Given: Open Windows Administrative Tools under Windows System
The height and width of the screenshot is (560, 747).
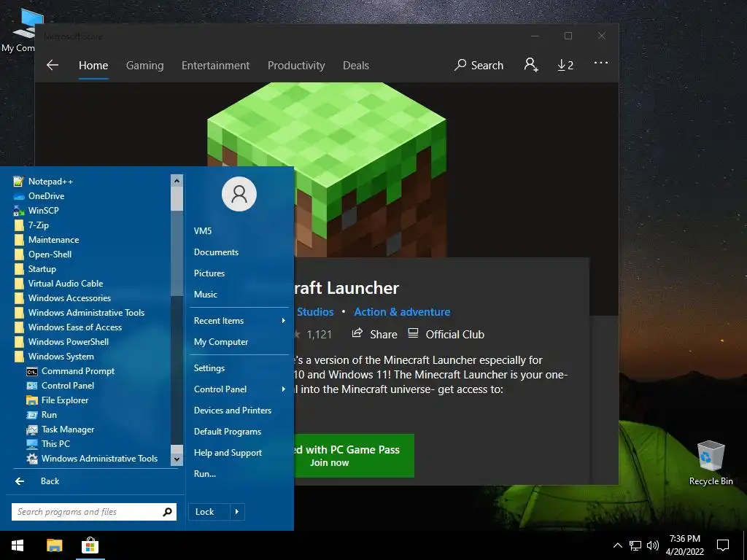Looking at the screenshot, I should click(90, 459).
